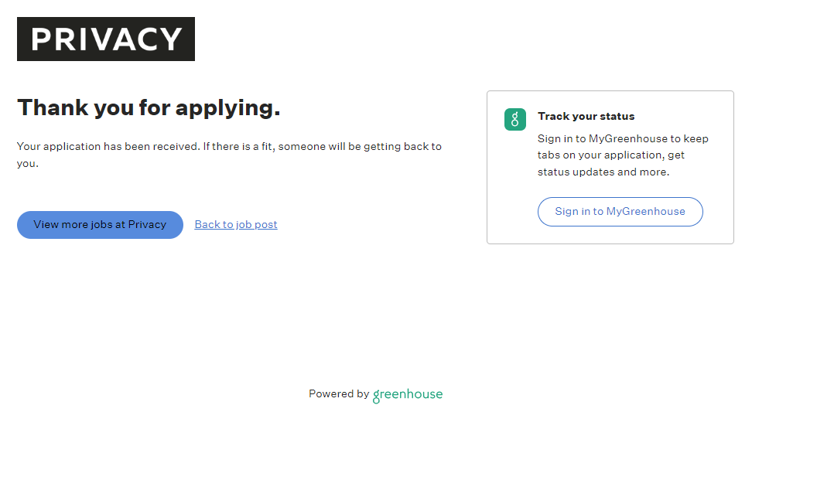This screenshot has width=834, height=504.
Task: Click the letter "P" in the PRIVACY logo
Action: coord(42,39)
